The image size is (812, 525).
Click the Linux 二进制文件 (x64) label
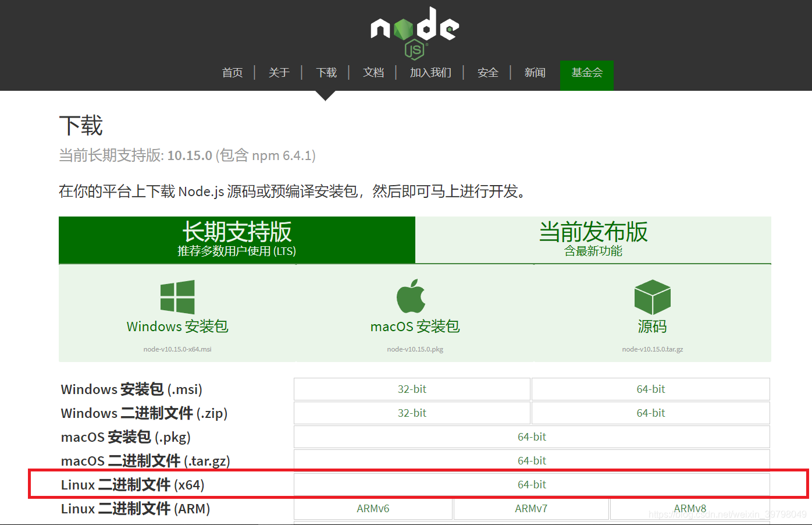[133, 485]
